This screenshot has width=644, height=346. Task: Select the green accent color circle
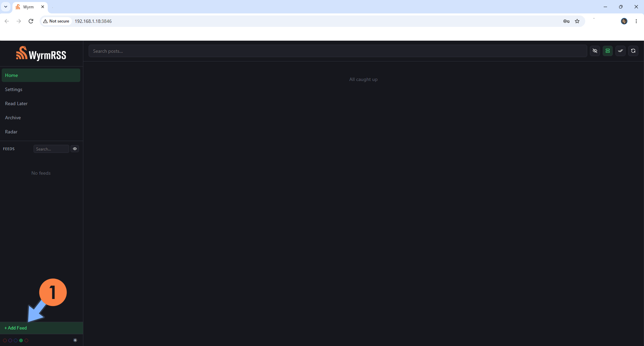(x=21, y=341)
